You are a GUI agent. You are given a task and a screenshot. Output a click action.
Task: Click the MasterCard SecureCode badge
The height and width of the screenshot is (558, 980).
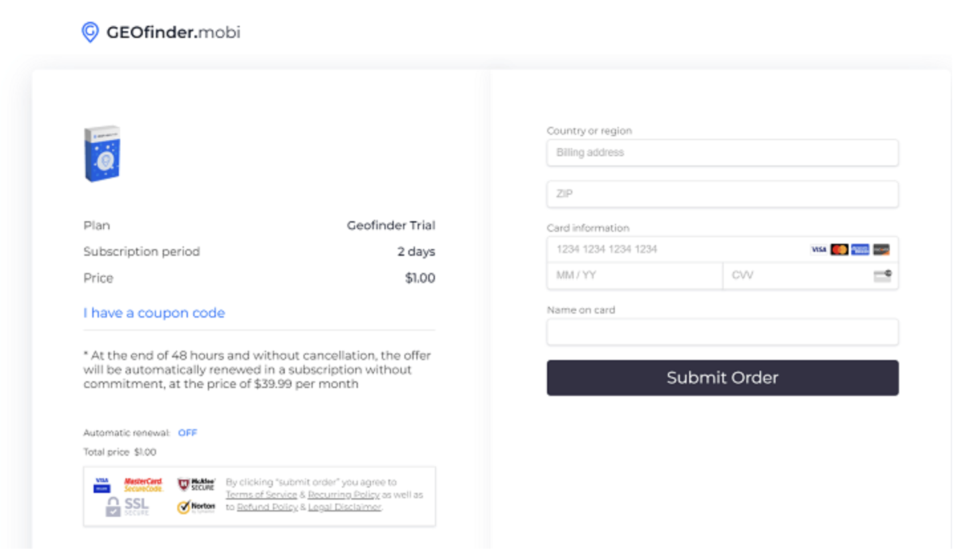[143, 484]
